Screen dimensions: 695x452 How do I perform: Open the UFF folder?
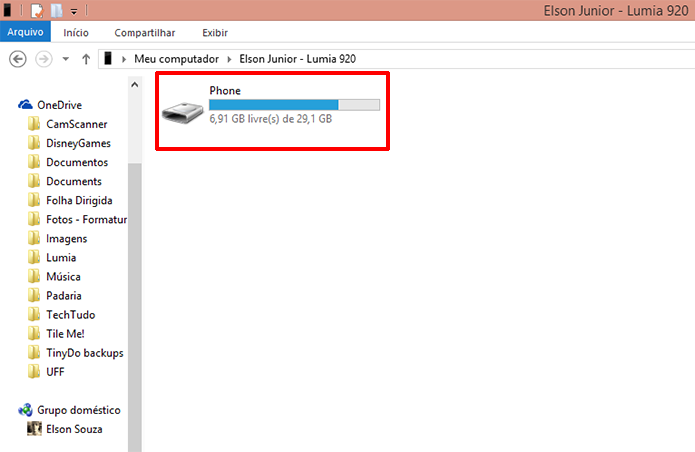click(55, 372)
